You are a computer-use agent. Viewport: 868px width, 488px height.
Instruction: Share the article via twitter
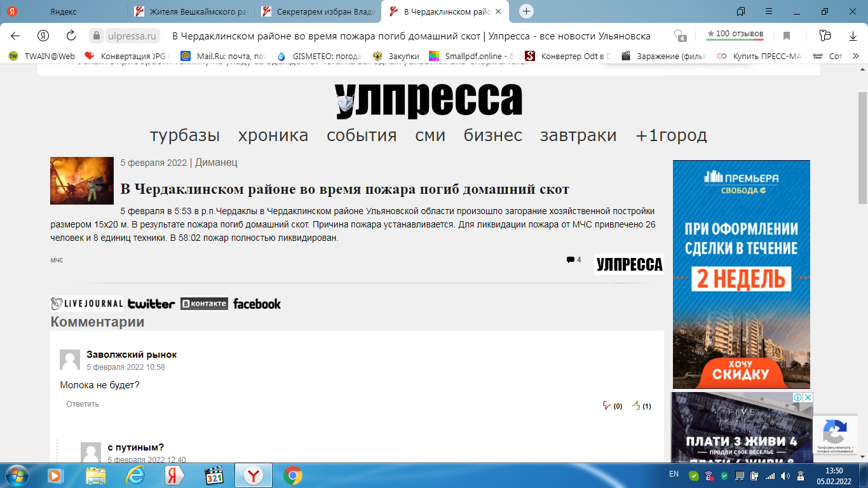[x=151, y=304]
